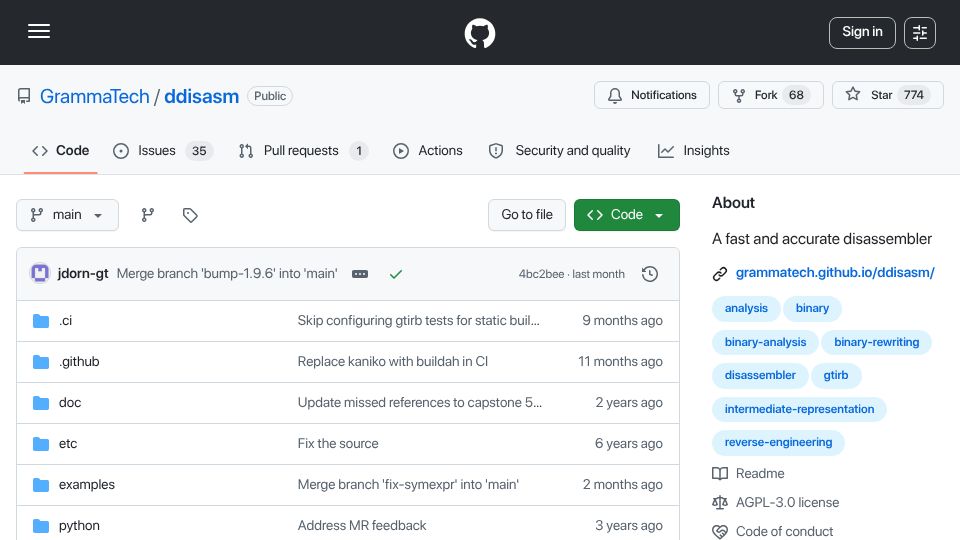The height and width of the screenshot is (540, 960).
Task: Click the Readme book icon
Action: click(x=720, y=473)
